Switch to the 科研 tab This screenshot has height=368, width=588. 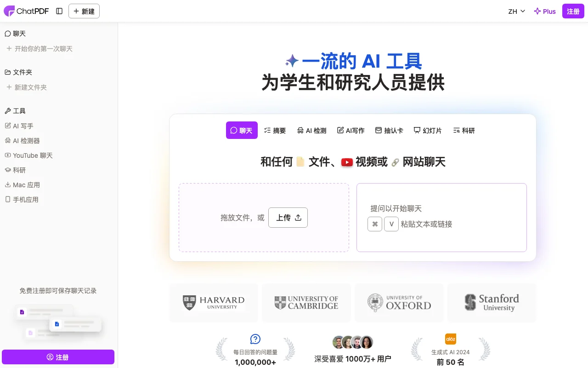(464, 131)
